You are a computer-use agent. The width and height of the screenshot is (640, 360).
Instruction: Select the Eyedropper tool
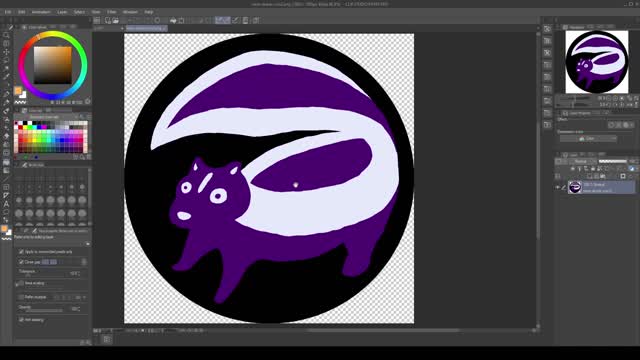click(6, 77)
